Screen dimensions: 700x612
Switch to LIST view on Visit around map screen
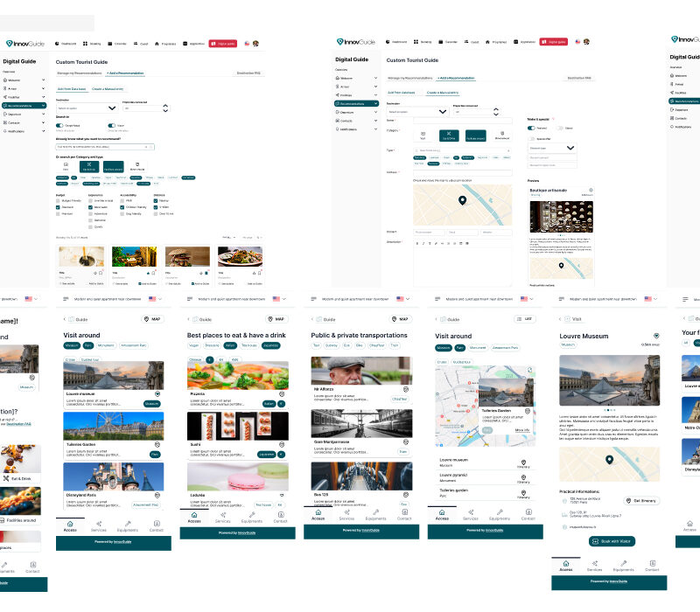(x=524, y=319)
